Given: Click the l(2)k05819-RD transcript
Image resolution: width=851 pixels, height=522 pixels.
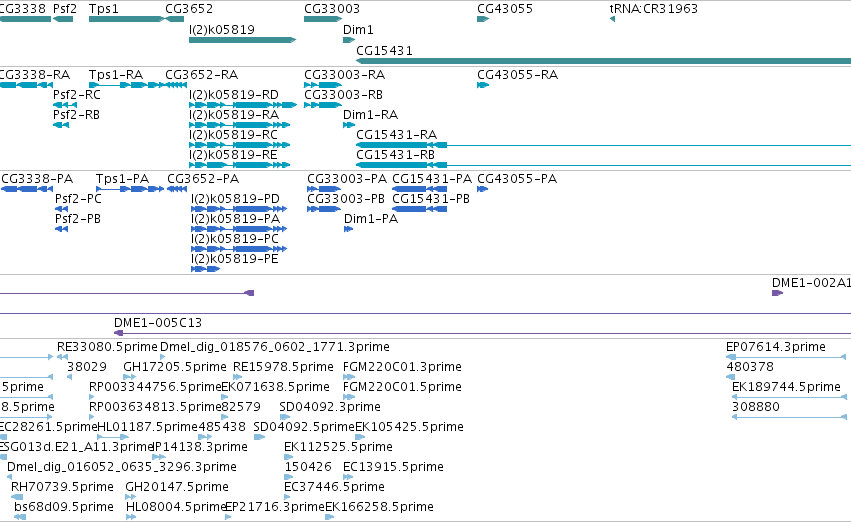Looking at the screenshot, I should (x=243, y=105).
